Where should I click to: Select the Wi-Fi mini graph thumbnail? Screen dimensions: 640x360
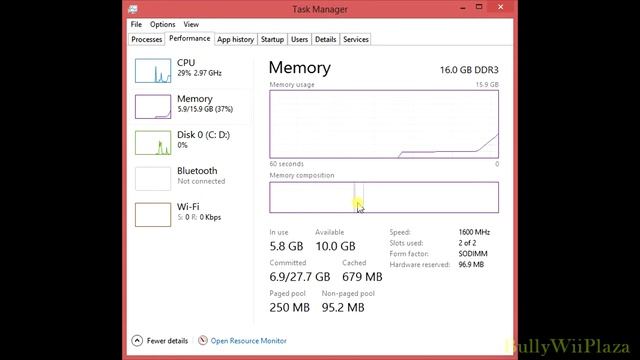(x=153, y=214)
